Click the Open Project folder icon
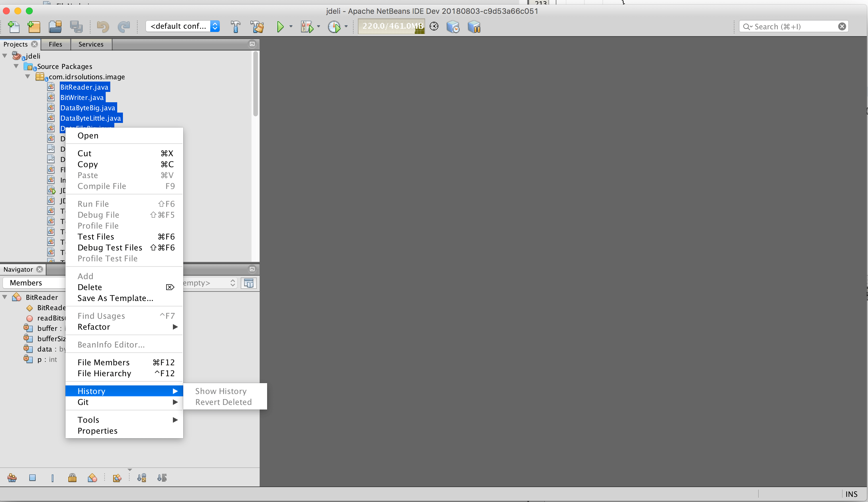 click(55, 26)
